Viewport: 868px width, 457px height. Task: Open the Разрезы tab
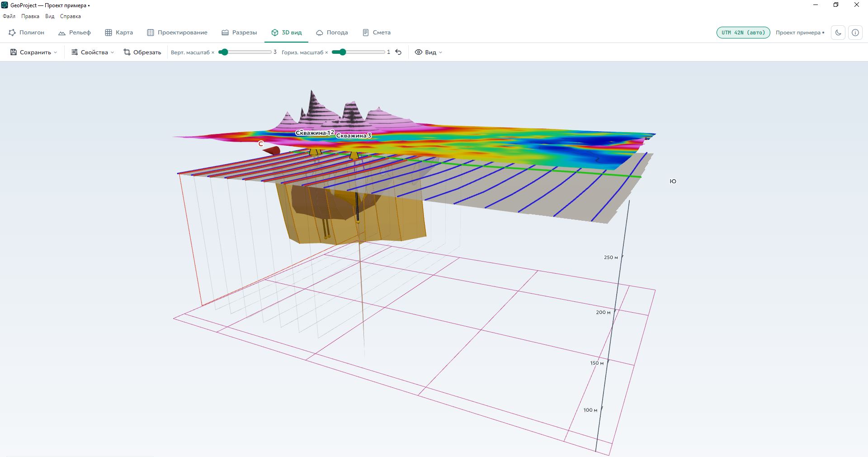click(239, 33)
